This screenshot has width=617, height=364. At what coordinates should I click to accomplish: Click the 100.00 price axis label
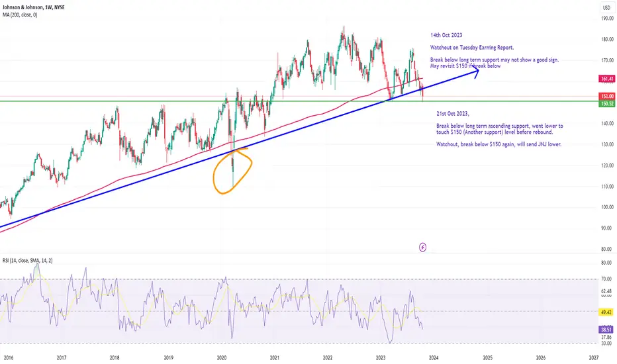[607, 207]
